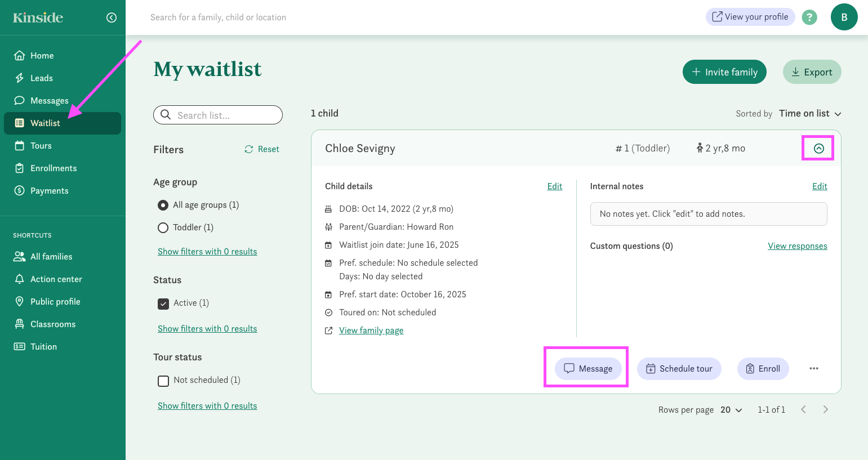Select the Toddler age group radio
The height and width of the screenshot is (460, 868).
click(163, 227)
